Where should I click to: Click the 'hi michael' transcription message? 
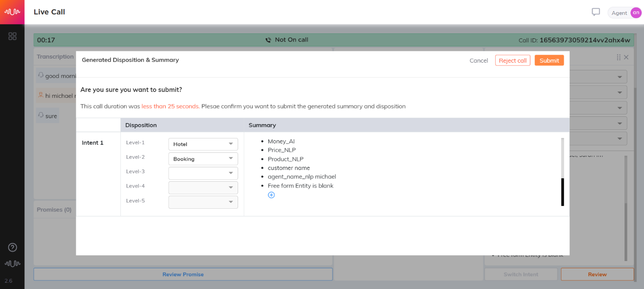(x=56, y=96)
